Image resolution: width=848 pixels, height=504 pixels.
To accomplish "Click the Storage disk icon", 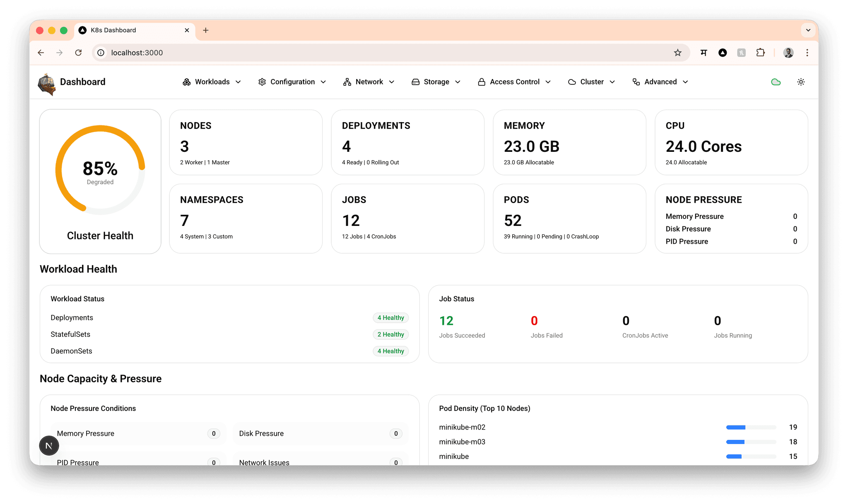I will (x=415, y=82).
